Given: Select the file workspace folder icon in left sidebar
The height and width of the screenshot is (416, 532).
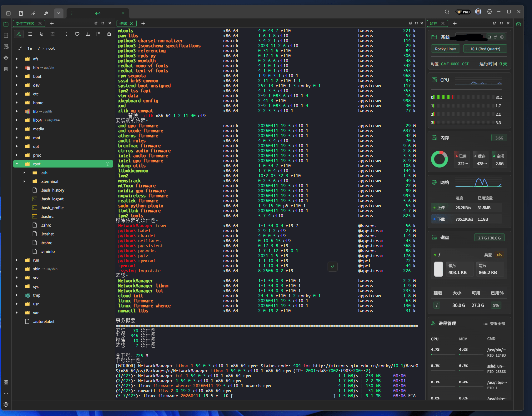Looking at the screenshot, I should pyautogui.click(x=6, y=24).
